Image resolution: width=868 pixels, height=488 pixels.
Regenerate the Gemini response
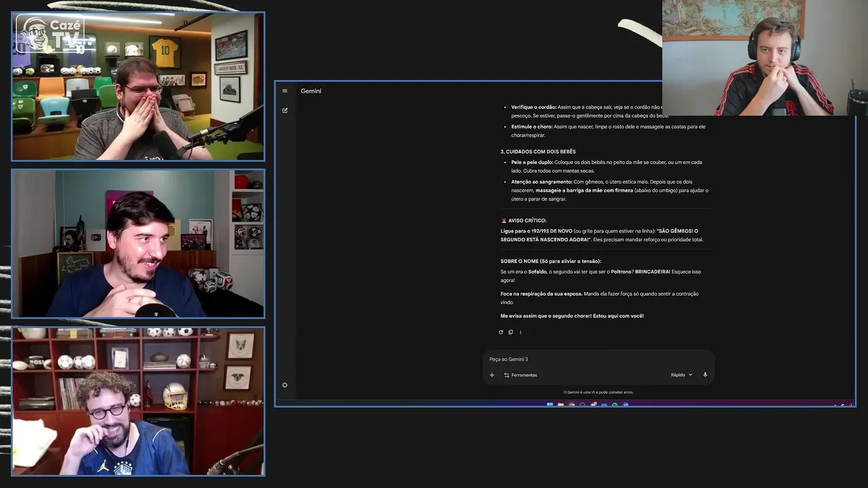point(501,332)
